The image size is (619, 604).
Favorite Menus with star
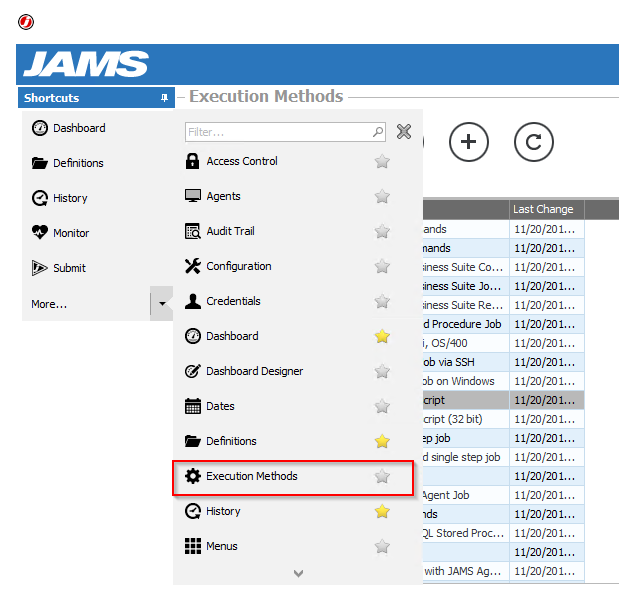click(x=382, y=546)
